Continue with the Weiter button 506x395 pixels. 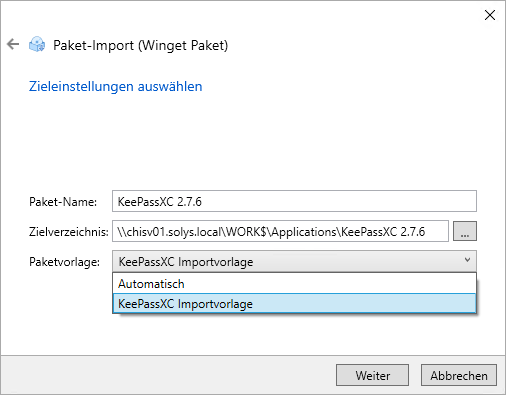tap(372, 375)
